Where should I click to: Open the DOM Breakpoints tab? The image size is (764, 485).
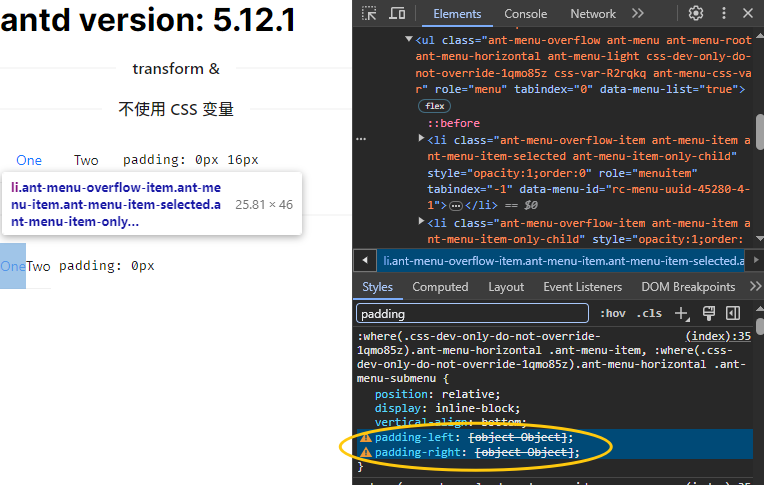click(688, 287)
